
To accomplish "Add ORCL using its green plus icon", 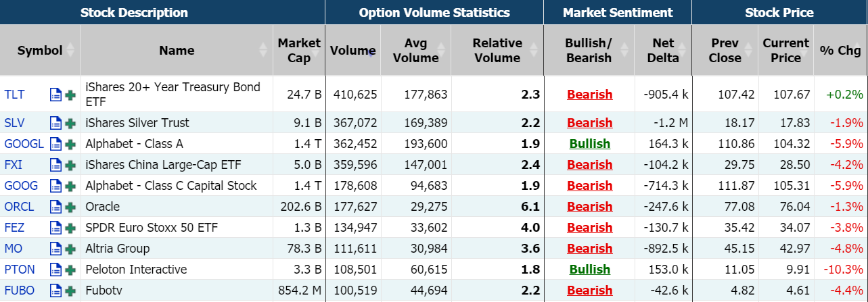I will pyautogui.click(x=70, y=207).
